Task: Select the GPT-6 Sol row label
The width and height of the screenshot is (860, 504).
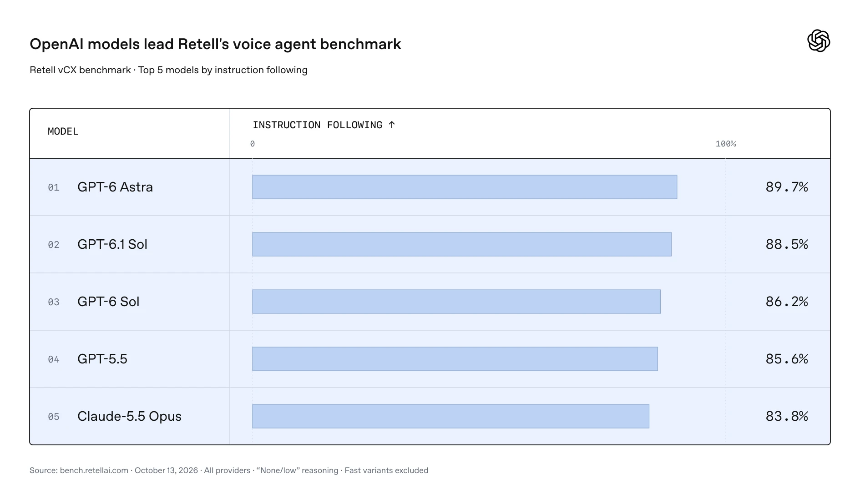Action: click(x=108, y=302)
